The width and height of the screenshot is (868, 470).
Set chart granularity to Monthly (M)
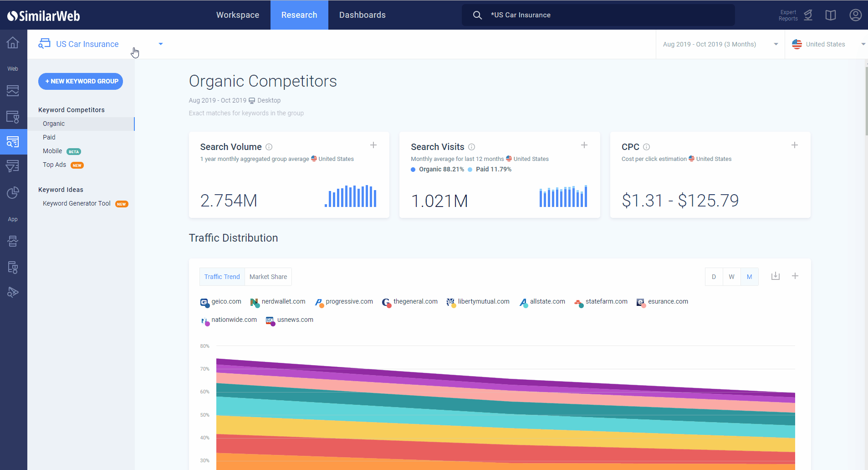click(750, 277)
